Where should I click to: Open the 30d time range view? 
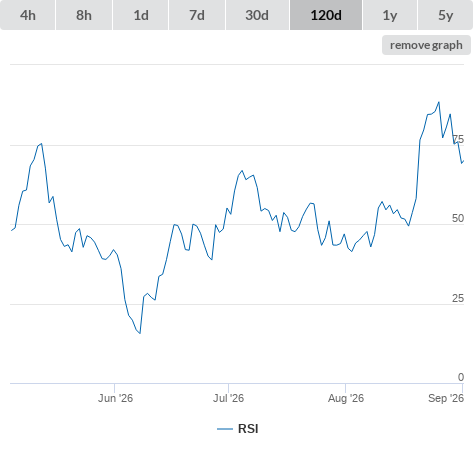[x=257, y=15]
